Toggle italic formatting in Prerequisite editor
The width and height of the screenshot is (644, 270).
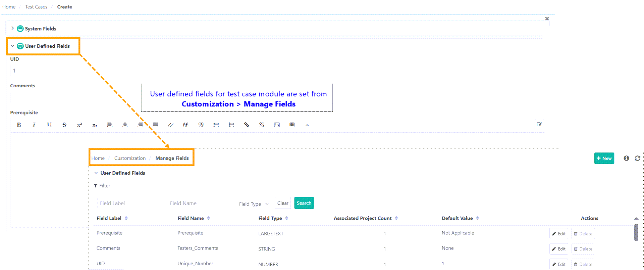34,125
